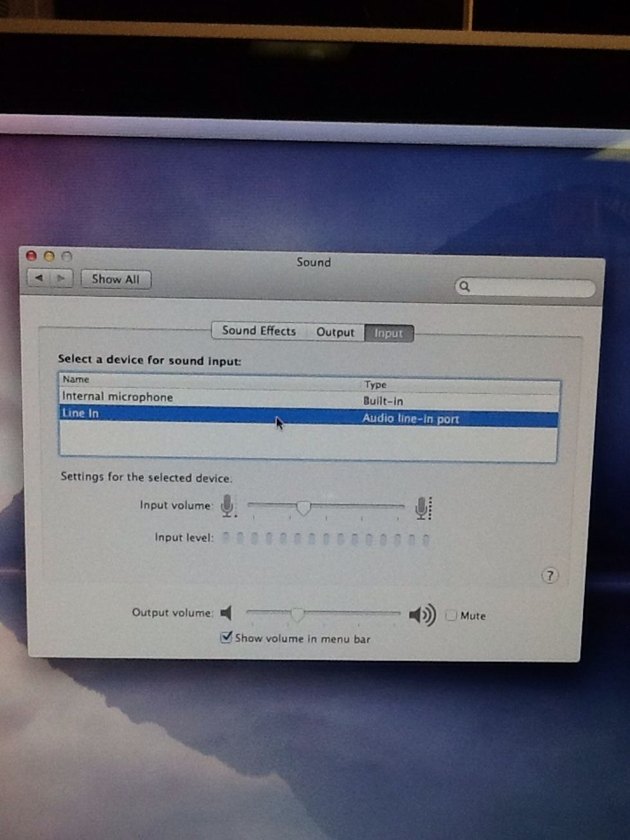
Task: Click the low output volume speaker icon
Action: 226,613
